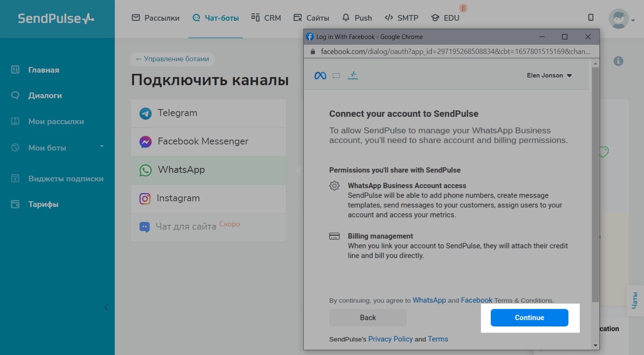Minimize the Facebook login popup

tap(542, 37)
